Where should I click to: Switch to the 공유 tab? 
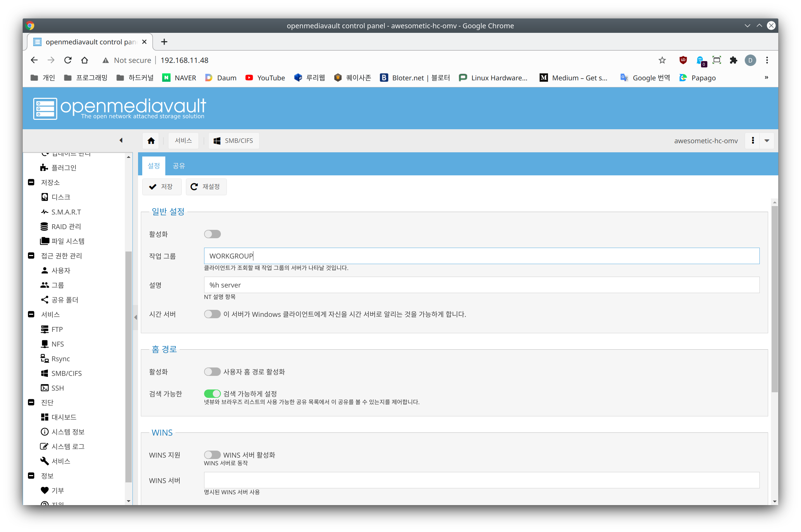(x=179, y=166)
